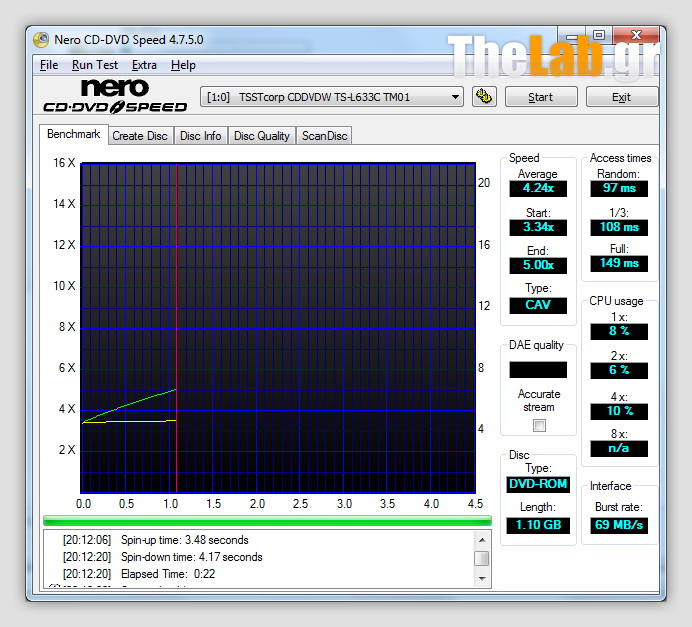Open the Extra menu
Screen dimensions: 692x627
click(x=144, y=65)
